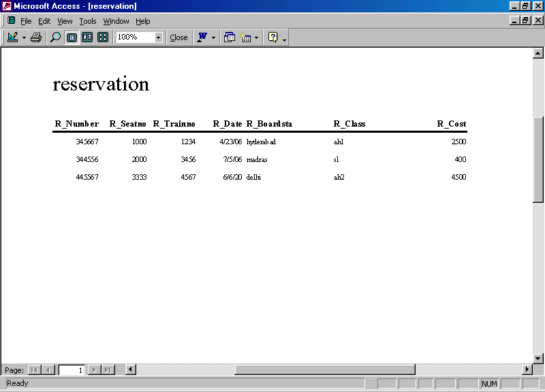545x392 pixels.
Task: Open the View button dropdown arrow
Action: tap(24, 37)
